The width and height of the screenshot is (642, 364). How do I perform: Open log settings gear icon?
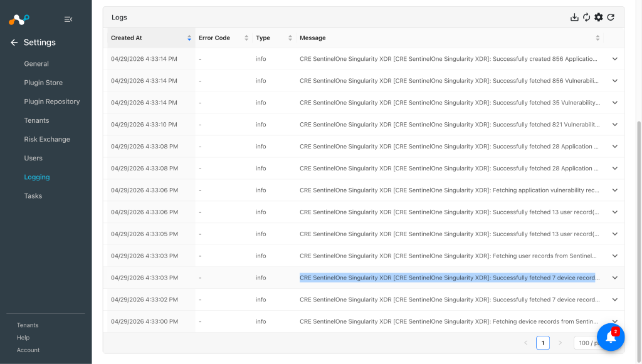coord(599,17)
